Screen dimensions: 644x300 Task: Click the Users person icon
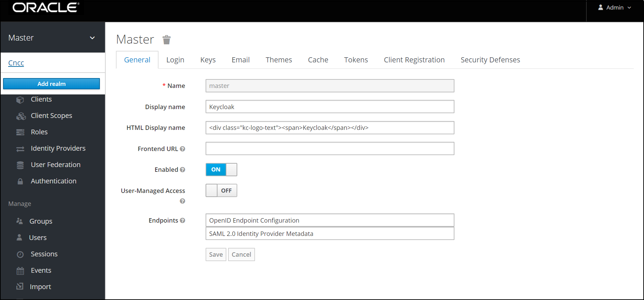(x=19, y=237)
